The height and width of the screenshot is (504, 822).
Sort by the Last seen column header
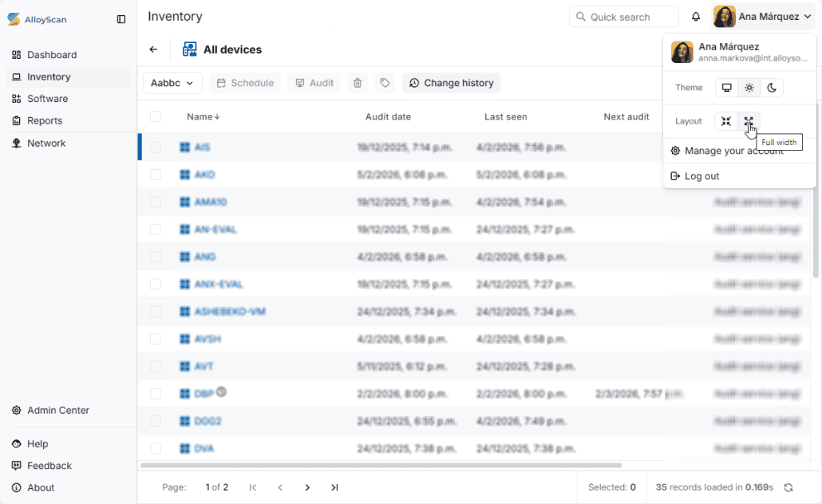point(505,117)
